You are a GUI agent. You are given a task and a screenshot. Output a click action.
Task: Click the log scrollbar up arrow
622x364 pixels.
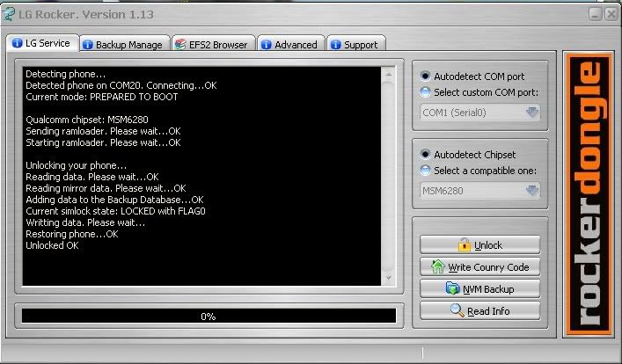coord(388,74)
